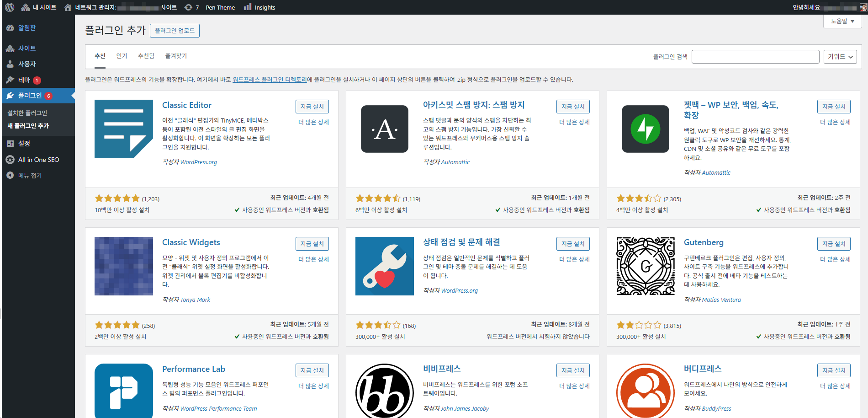Open 아키스밋 스팸 방지 title link
The height and width of the screenshot is (418, 868).
tap(474, 105)
